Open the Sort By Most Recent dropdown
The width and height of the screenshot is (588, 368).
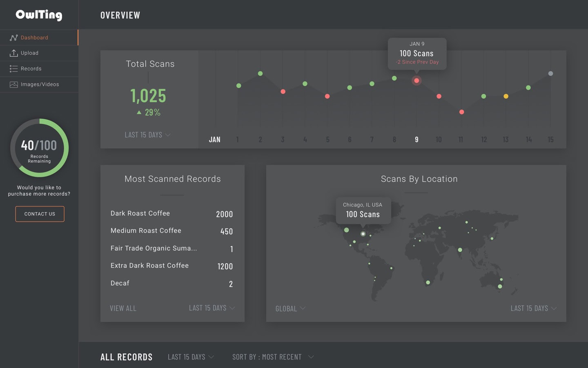(273, 357)
